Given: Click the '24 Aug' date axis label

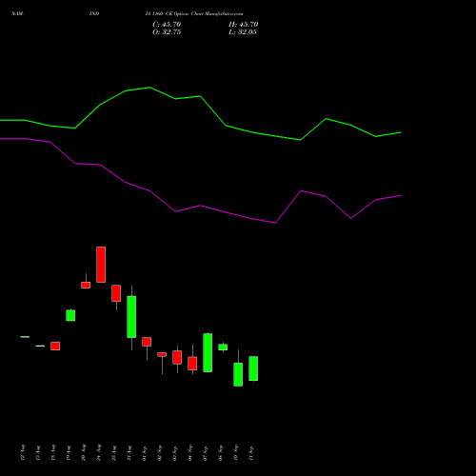Looking at the screenshot, I should pyautogui.click(x=99, y=453).
